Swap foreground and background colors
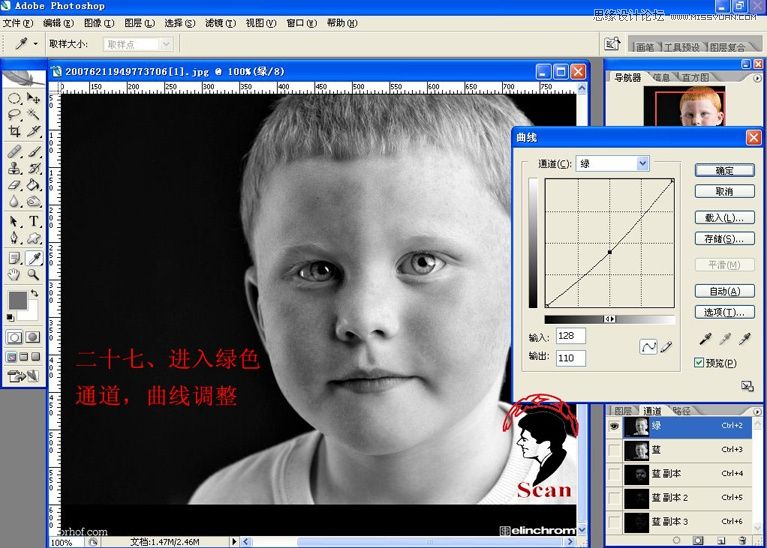Image resolution: width=767 pixels, height=548 pixels. click(34, 293)
